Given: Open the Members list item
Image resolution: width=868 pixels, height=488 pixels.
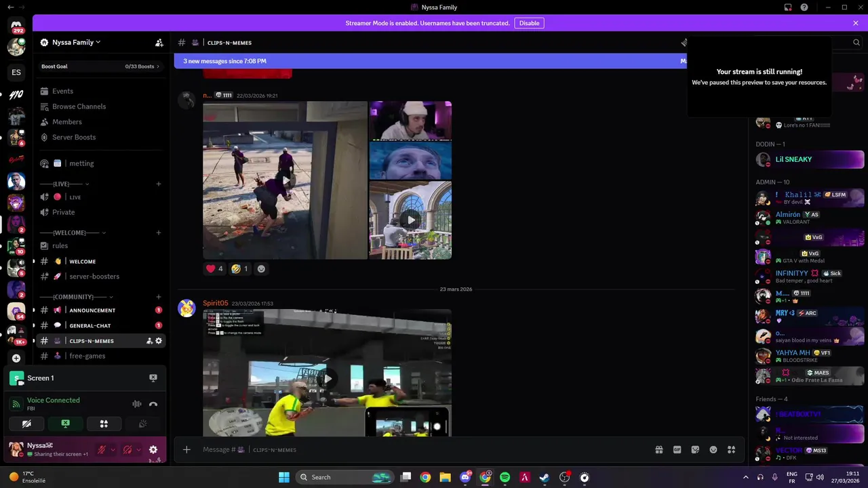Looking at the screenshot, I should point(100,122).
